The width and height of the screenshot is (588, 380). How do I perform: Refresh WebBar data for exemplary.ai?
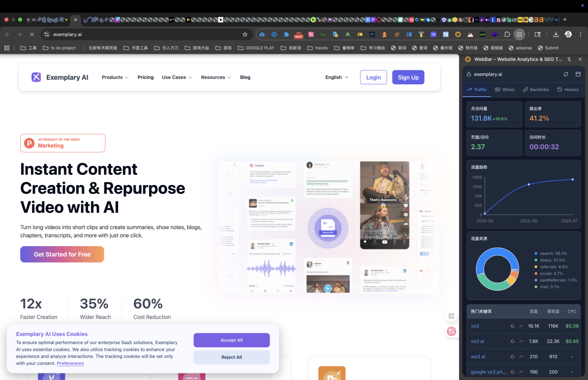[x=566, y=74]
